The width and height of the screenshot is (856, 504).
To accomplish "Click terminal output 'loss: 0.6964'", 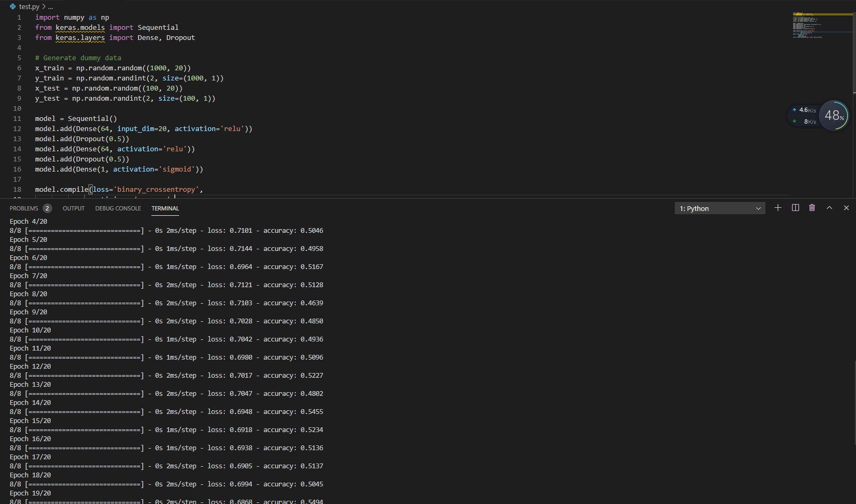I will pyautogui.click(x=230, y=267).
